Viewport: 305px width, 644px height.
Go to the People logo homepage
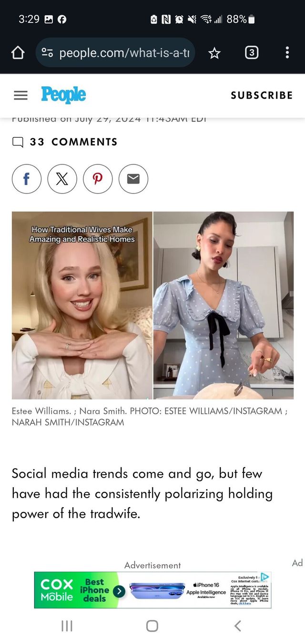pyautogui.click(x=63, y=95)
